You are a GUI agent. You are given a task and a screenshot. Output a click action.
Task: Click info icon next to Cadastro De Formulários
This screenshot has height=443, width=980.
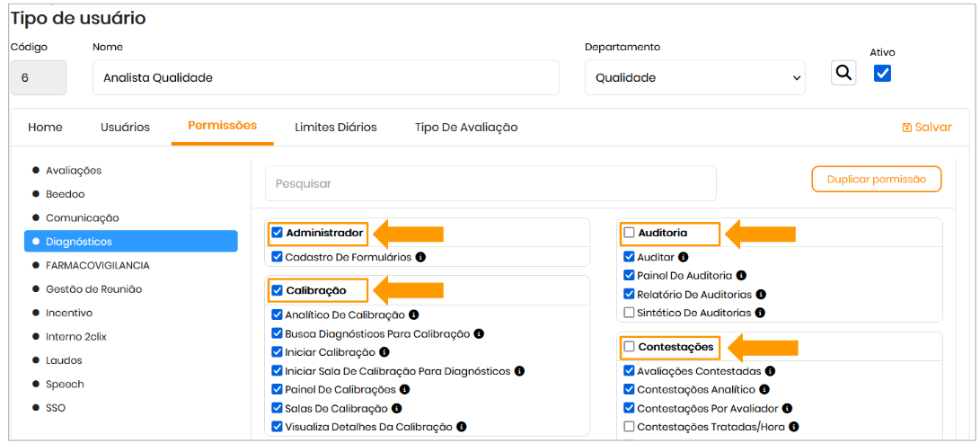(420, 257)
